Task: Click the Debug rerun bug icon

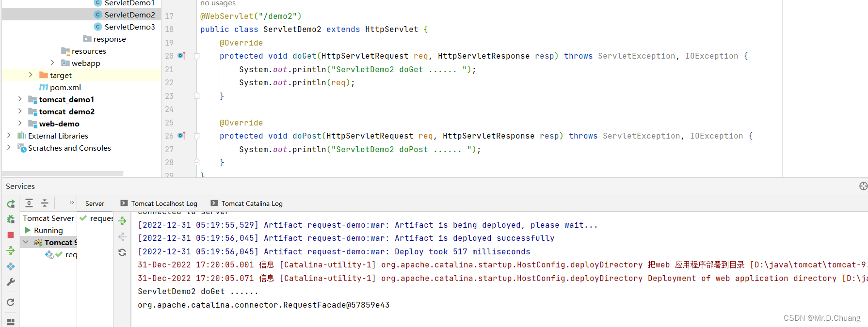Action: click(11, 219)
